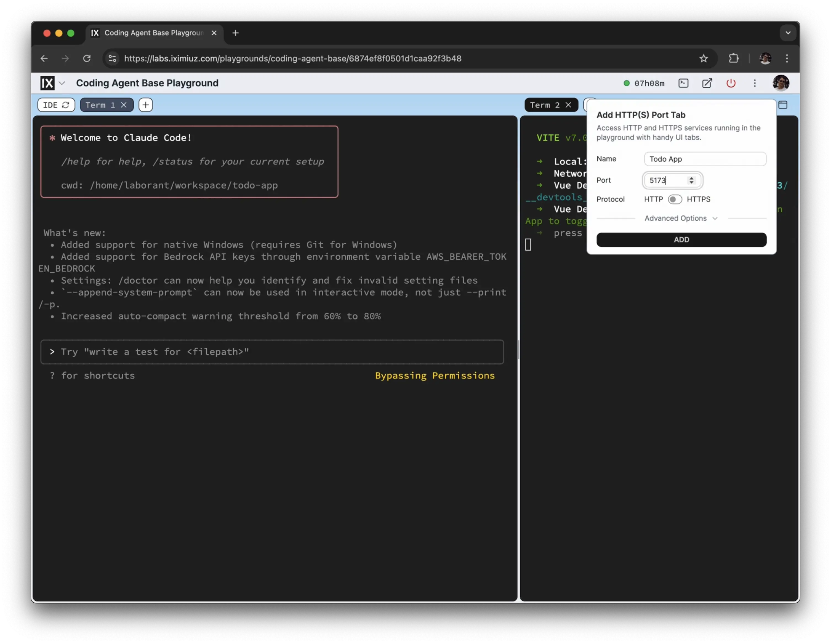
Task: Click the VITE version text in Term 2
Action: [561, 138]
